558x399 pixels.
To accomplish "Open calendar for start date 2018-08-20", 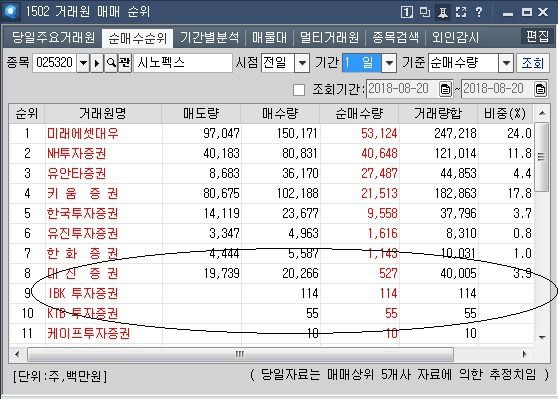I will tap(445, 89).
